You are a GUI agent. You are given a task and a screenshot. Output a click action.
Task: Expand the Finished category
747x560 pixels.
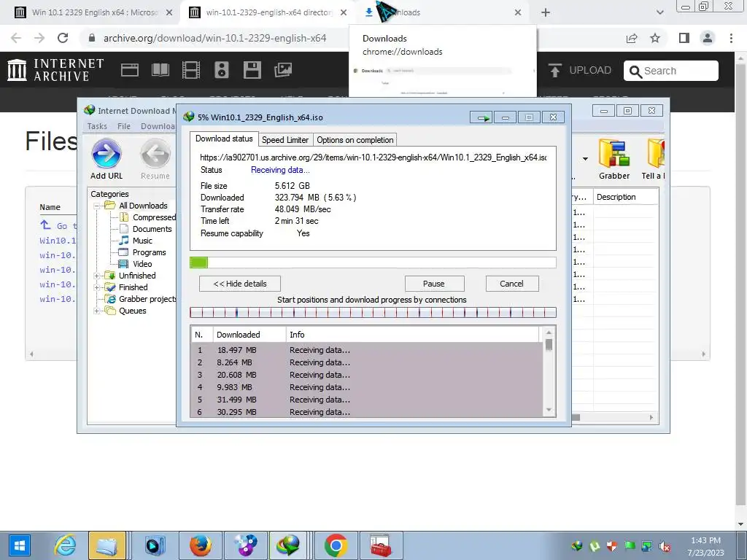(97, 287)
